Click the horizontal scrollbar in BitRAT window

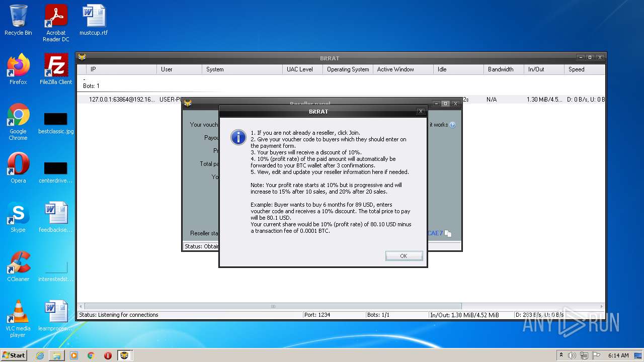273,306
